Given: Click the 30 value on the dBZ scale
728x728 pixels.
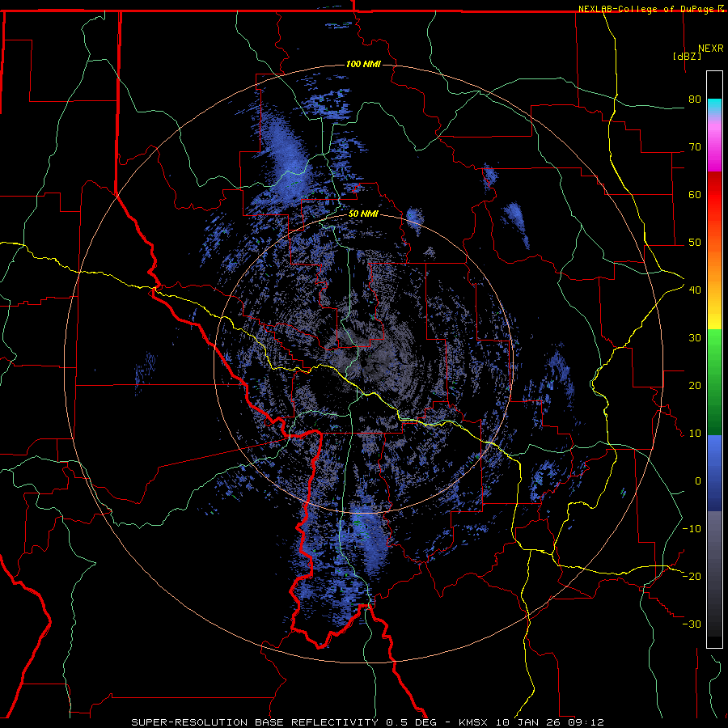Looking at the screenshot, I should (695, 338).
